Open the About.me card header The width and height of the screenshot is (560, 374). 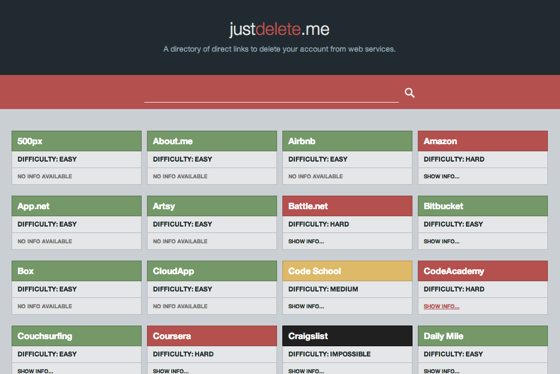(x=212, y=141)
